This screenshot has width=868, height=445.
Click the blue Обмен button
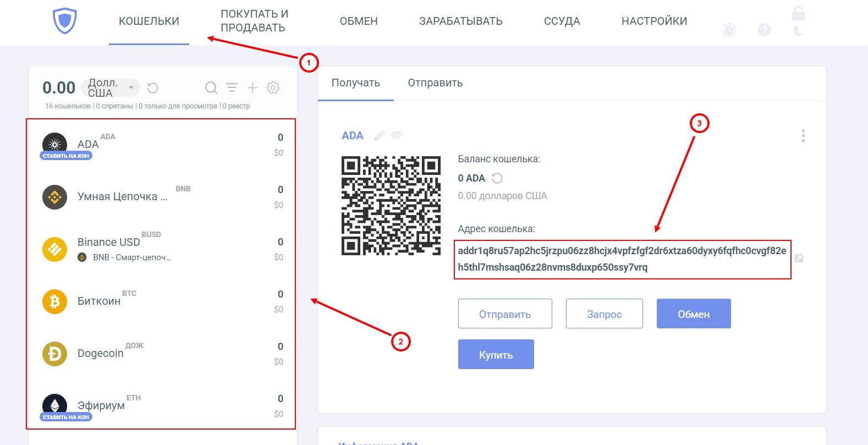(x=694, y=314)
